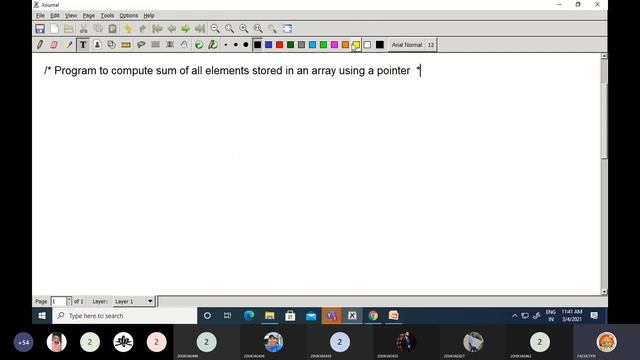Pick the white color swatch

tap(367, 45)
